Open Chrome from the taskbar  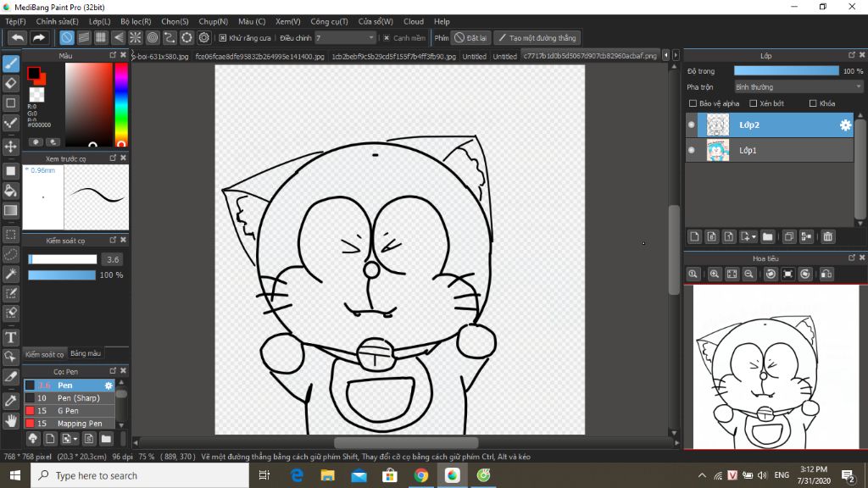[x=421, y=475]
